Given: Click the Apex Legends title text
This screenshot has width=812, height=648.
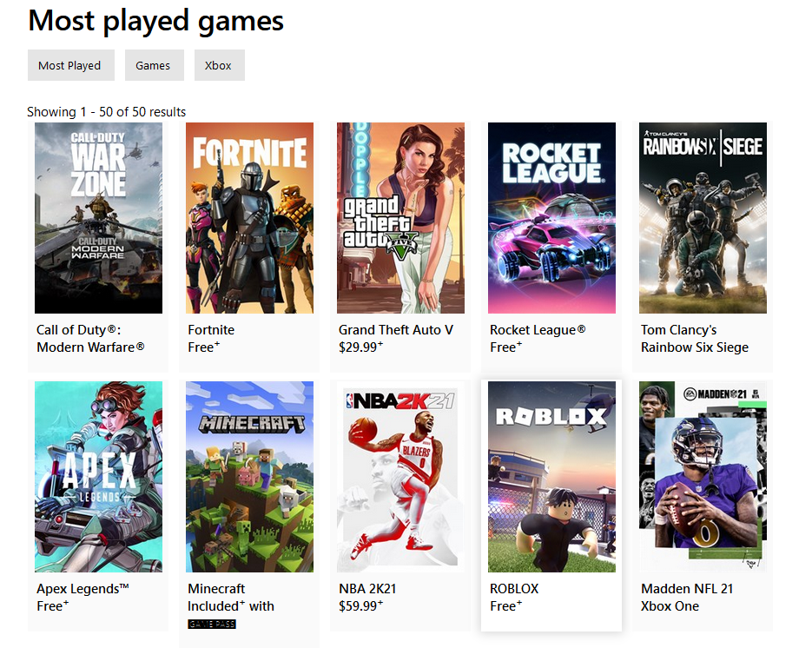Looking at the screenshot, I should [83, 589].
